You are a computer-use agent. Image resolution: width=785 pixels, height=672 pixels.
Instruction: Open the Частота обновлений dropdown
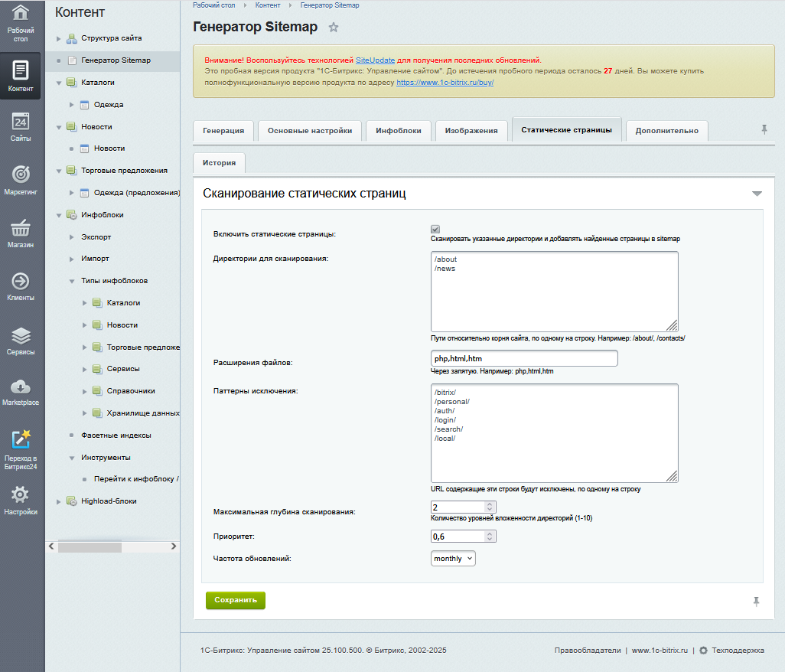453,559
